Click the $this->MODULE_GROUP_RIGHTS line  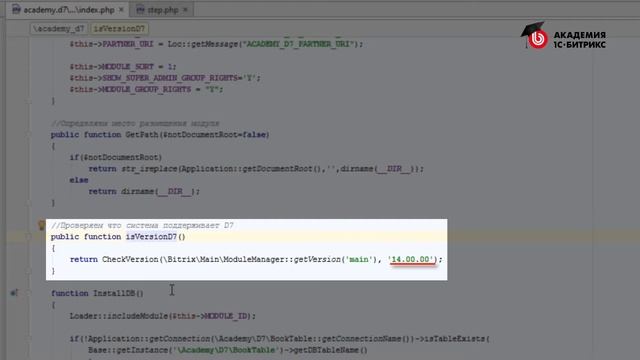click(x=146, y=89)
